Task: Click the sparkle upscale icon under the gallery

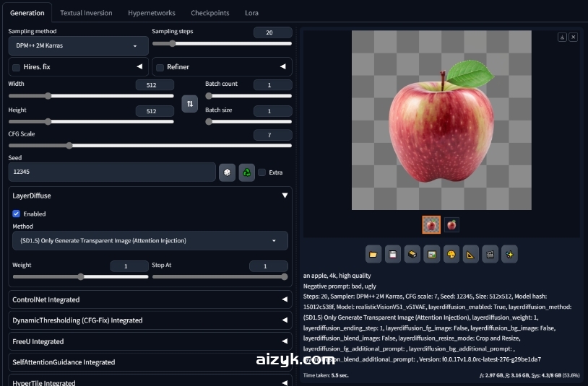Action: [x=510, y=254]
